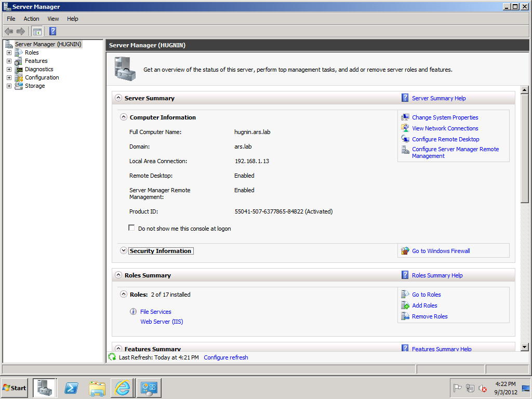Click the Remove Roles icon
Image resolution: width=532 pixels, height=399 pixels.
pyautogui.click(x=405, y=316)
